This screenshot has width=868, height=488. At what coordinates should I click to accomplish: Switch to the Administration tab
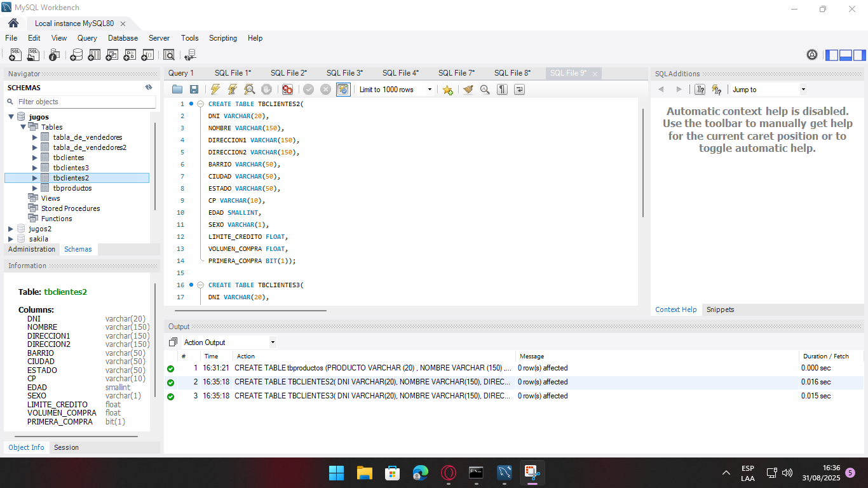point(32,249)
